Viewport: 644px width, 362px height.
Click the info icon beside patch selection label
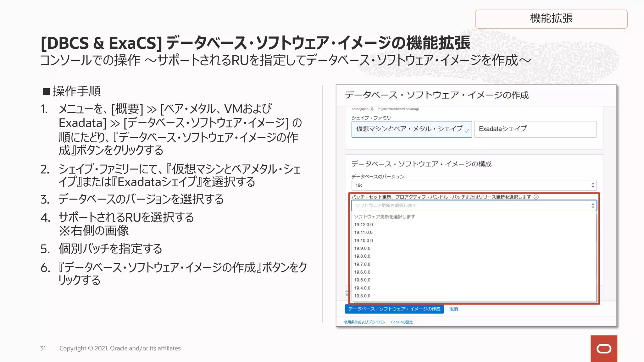pyautogui.click(x=536, y=197)
